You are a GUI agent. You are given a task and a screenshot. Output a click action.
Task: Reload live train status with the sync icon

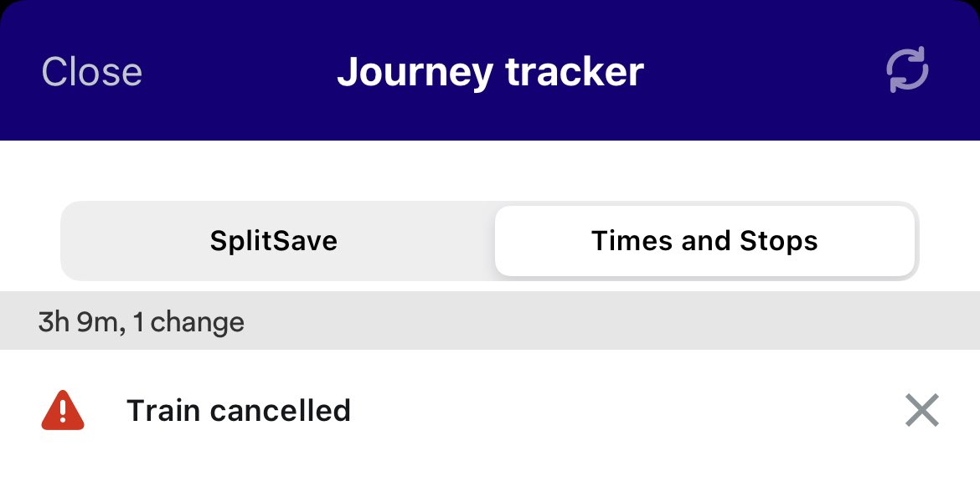(908, 71)
